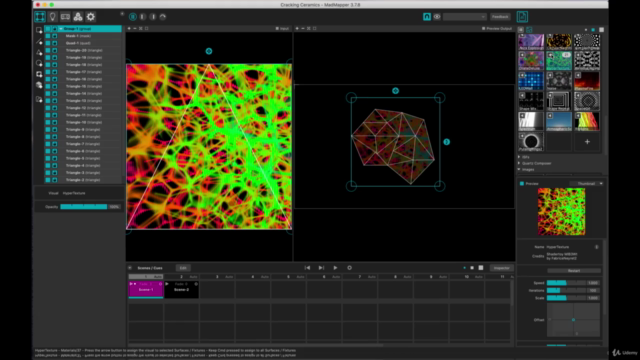Add a quad surface tool
Image resolution: width=640 pixels, height=360 pixels.
[39, 30]
